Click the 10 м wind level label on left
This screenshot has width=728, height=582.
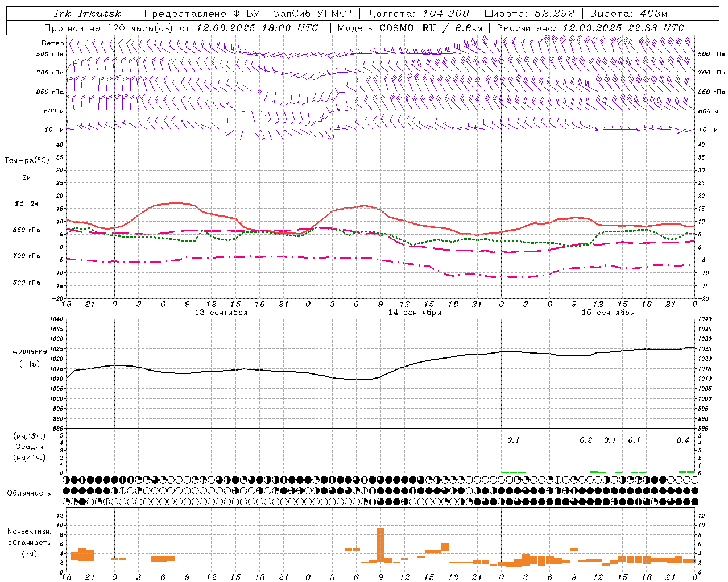tap(53, 130)
